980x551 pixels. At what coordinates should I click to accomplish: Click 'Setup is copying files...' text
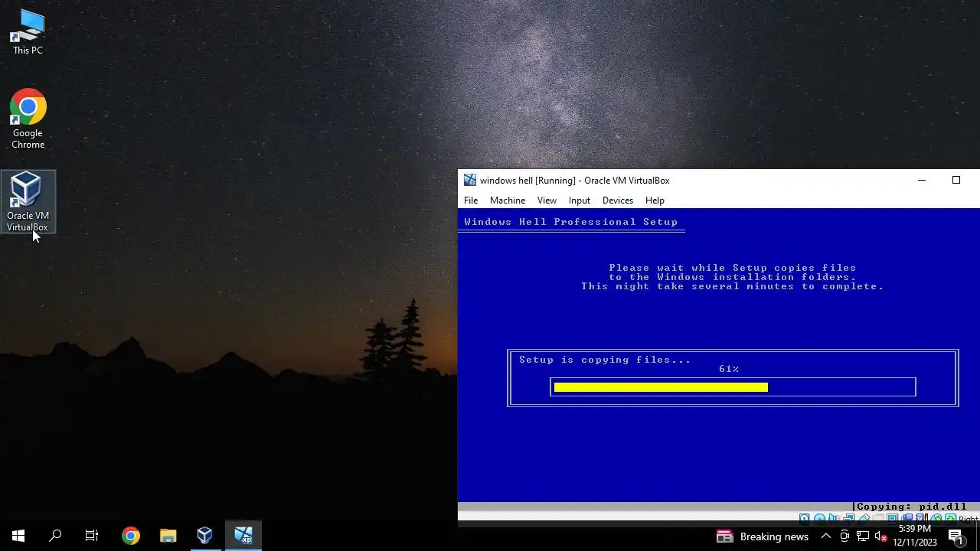pyautogui.click(x=605, y=360)
